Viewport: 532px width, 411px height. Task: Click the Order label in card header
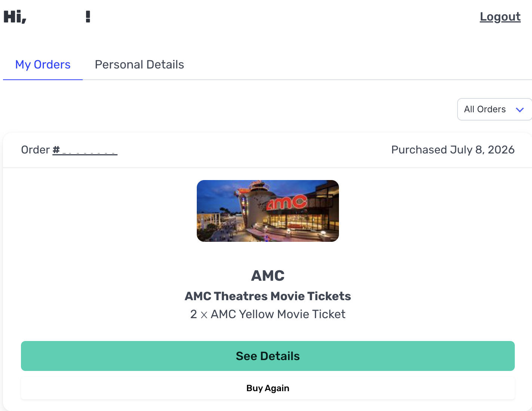pyautogui.click(x=36, y=150)
